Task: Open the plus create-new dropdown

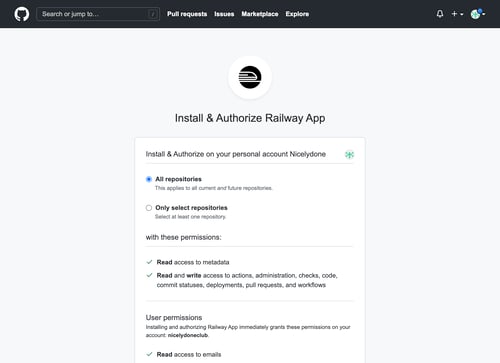Action: coord(457,14)
